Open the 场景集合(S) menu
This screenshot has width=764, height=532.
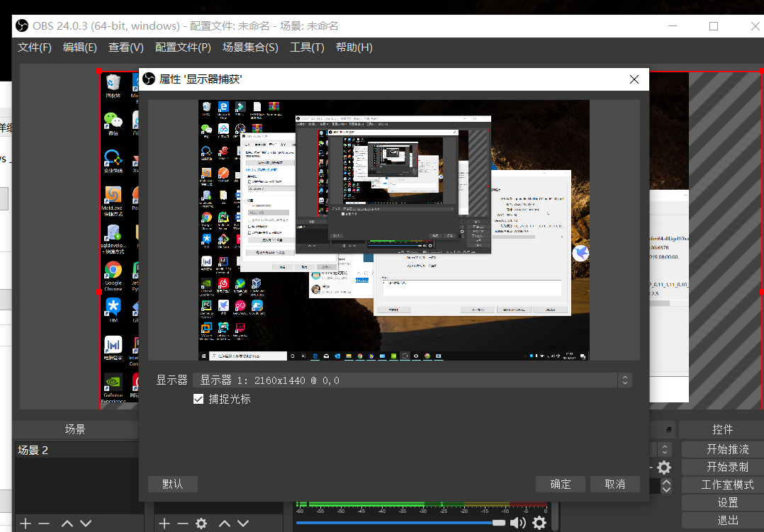250,47
